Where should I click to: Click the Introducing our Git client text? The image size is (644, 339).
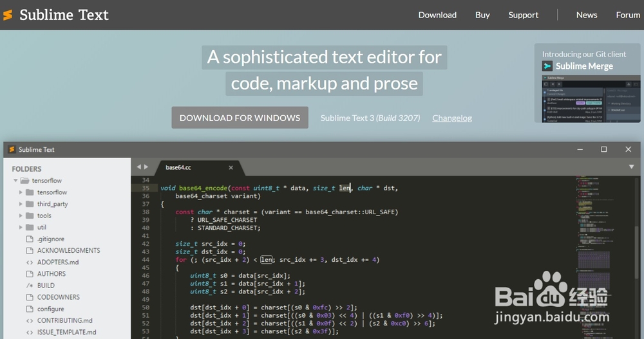coord(584,54)
